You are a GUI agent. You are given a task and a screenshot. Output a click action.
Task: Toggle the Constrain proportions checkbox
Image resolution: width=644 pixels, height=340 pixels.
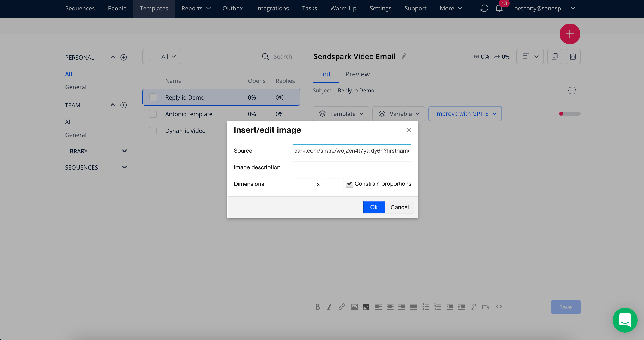349,184
